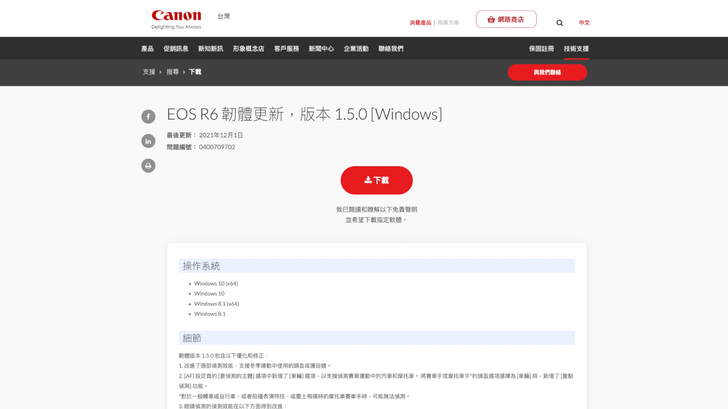
Task: Click the 台灣 region label
Action: click(224, 16)
